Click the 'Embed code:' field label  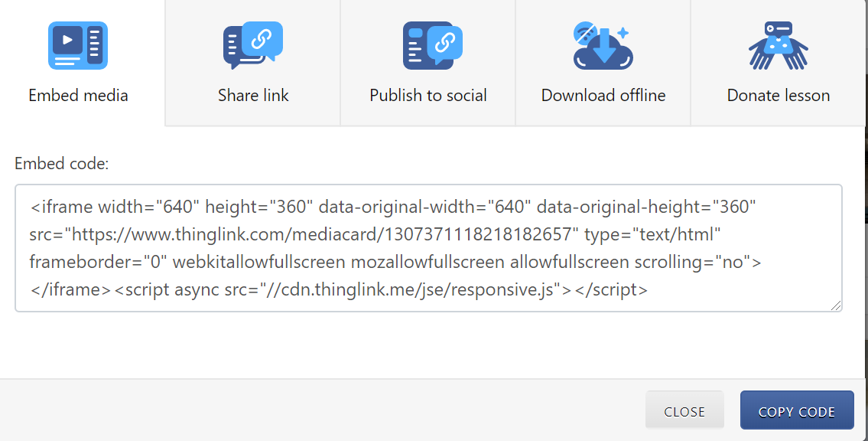61,163
